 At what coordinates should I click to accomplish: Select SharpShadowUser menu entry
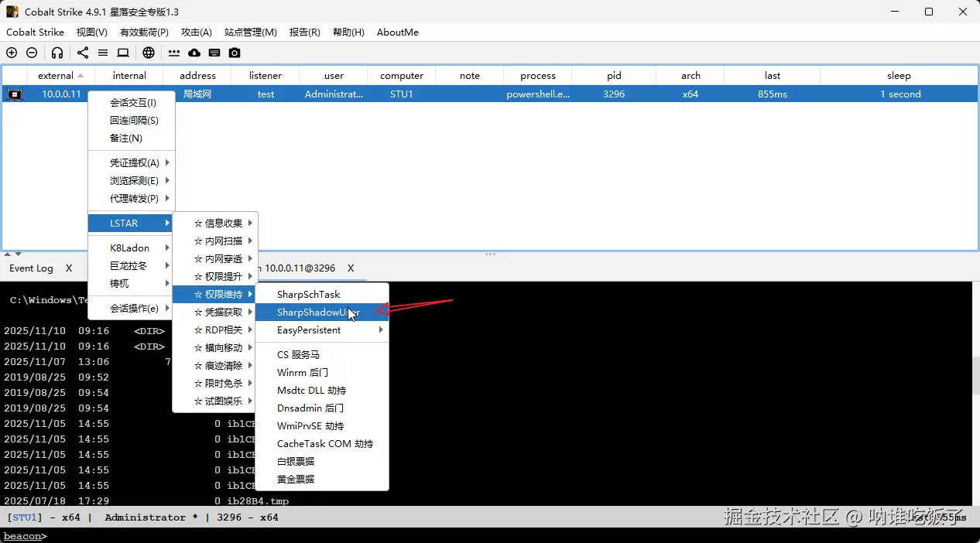click(322, 312)
